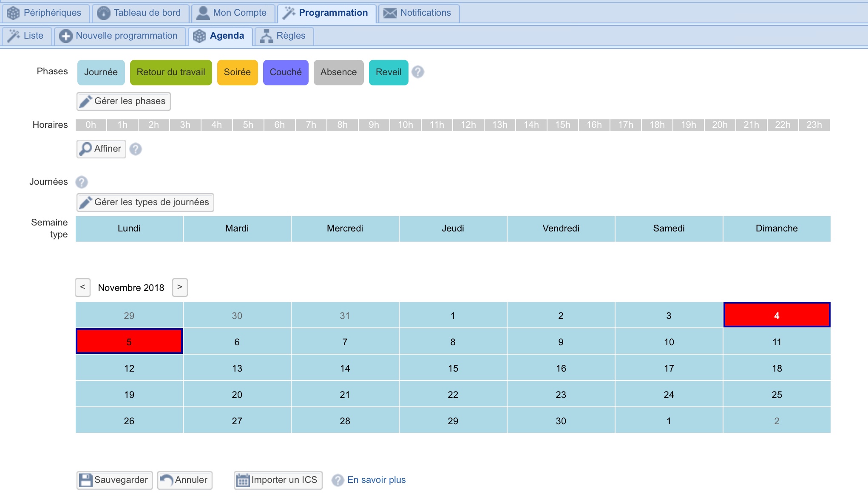This screenshot has height=499, width=868.
Task: Go to the Liste sub-tab
Action: (27, 36)
